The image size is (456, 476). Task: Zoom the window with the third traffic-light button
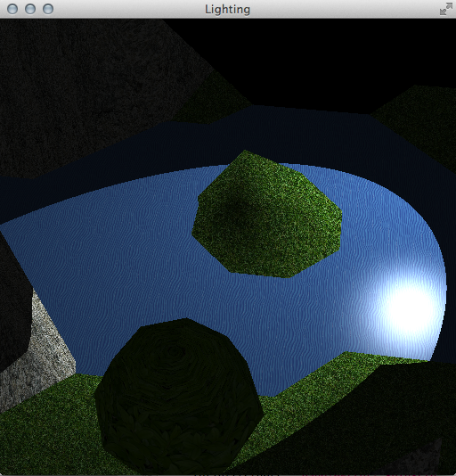point(48,9)
